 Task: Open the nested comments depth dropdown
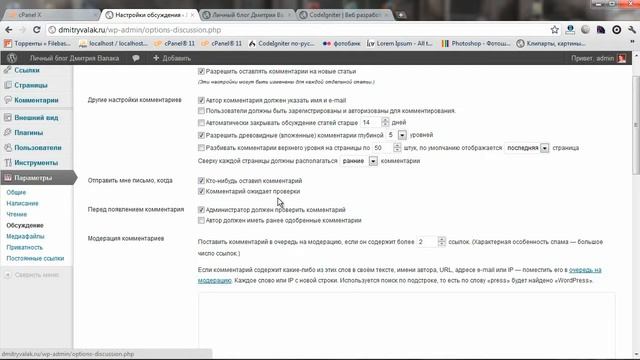click(x=396, y=135)
